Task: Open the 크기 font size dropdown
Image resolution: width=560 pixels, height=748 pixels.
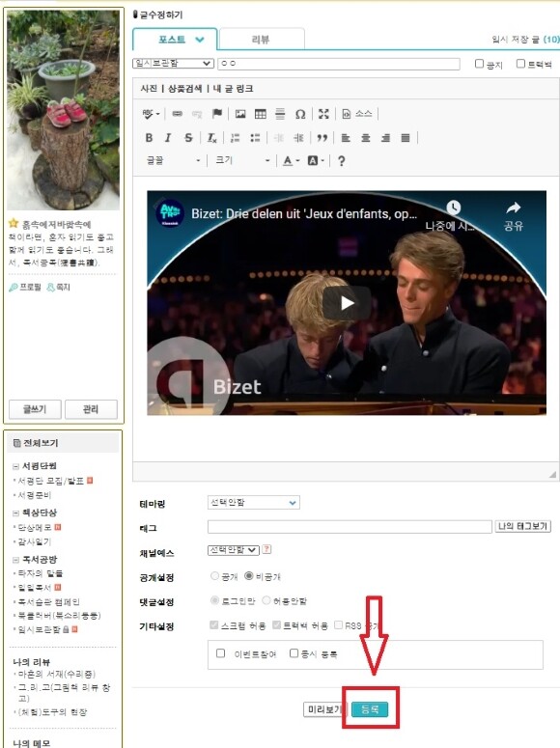Action: (x=242, y=161)
